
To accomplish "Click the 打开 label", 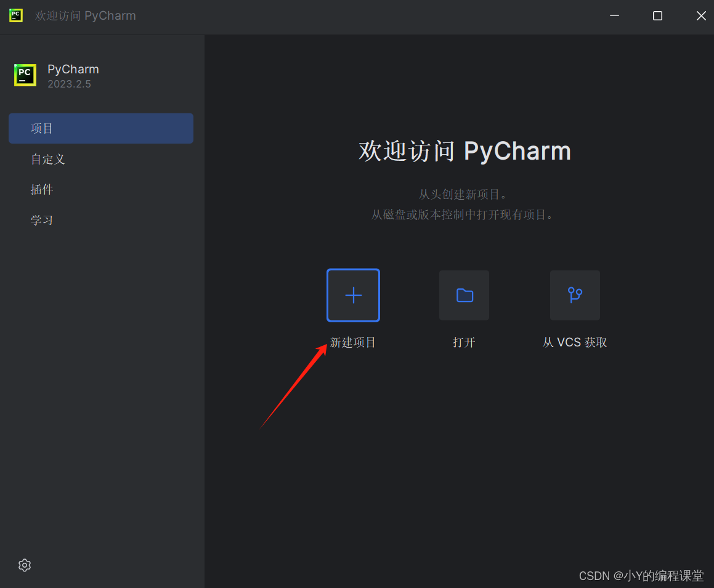I will (464, 343).
